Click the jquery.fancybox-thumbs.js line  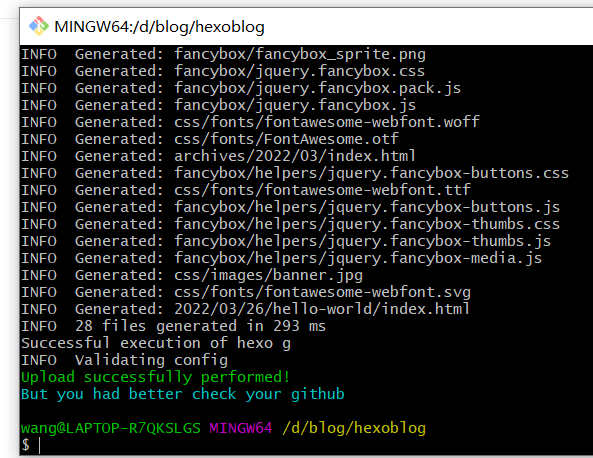click(286, 242)
